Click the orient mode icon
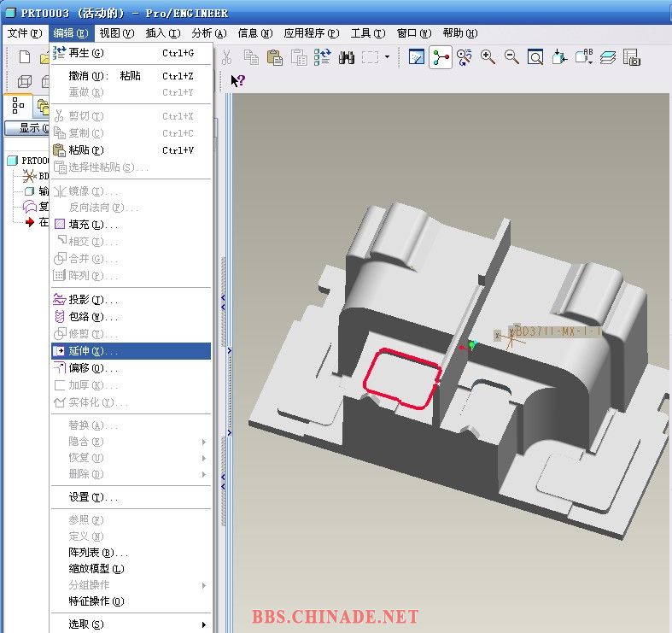672x633 pixels. point(465,57)
